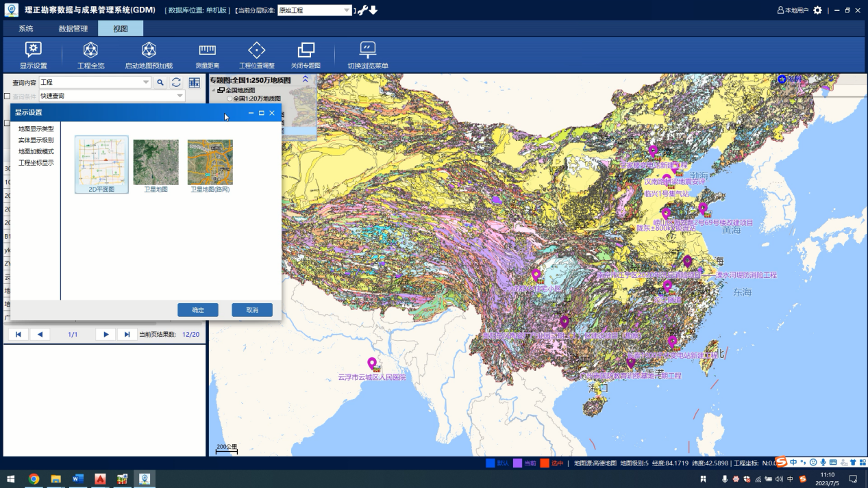Switch to the 数据管理 tab
Image resolution: width=868 pixels, height=488 pixels.
coord(73,29)
